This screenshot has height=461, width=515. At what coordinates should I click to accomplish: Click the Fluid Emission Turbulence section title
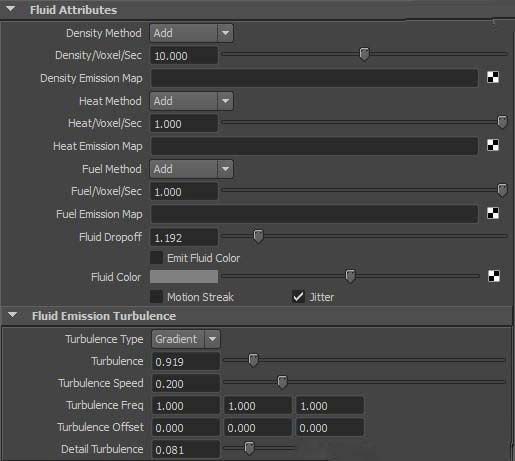(x=104, y=316)
